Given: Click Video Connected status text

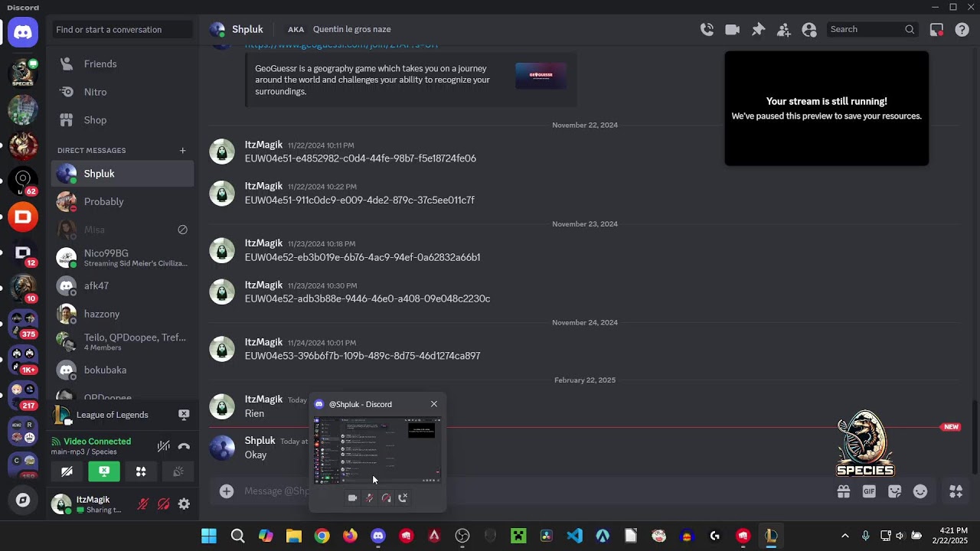Looking at the screenshot, I should [97, 442].
